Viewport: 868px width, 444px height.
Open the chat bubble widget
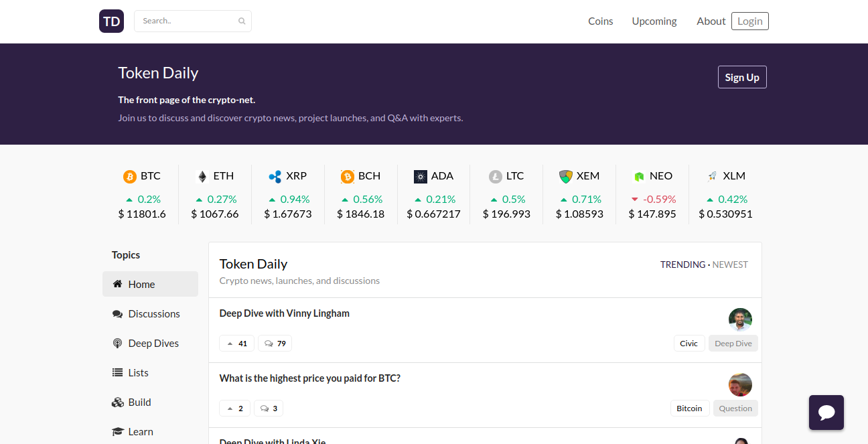[826, 412]
